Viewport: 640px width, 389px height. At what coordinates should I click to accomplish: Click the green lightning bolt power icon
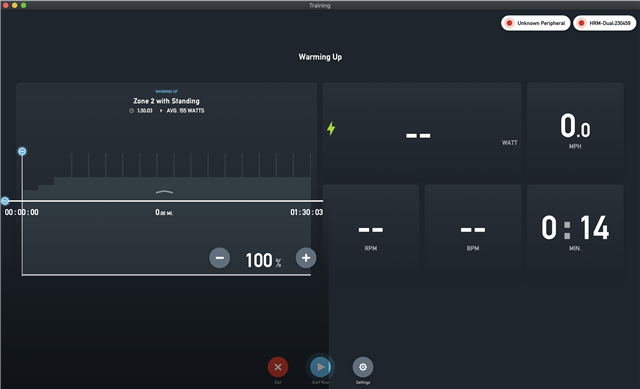click(x=331, y=128)
